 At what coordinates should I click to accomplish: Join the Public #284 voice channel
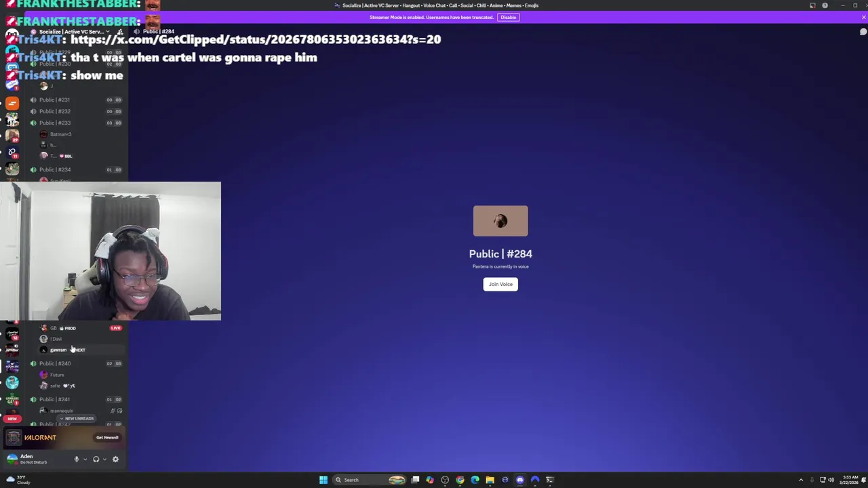tap(500, 284)
